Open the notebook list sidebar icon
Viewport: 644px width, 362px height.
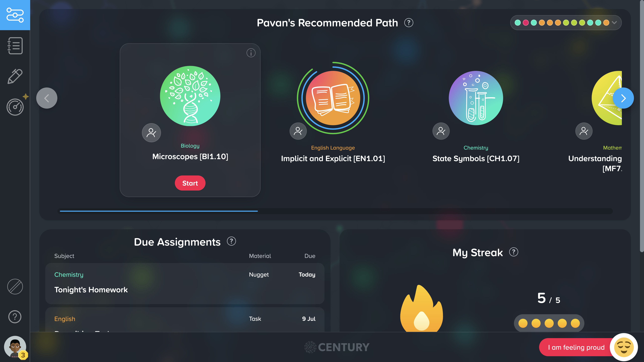click(15, 46)
